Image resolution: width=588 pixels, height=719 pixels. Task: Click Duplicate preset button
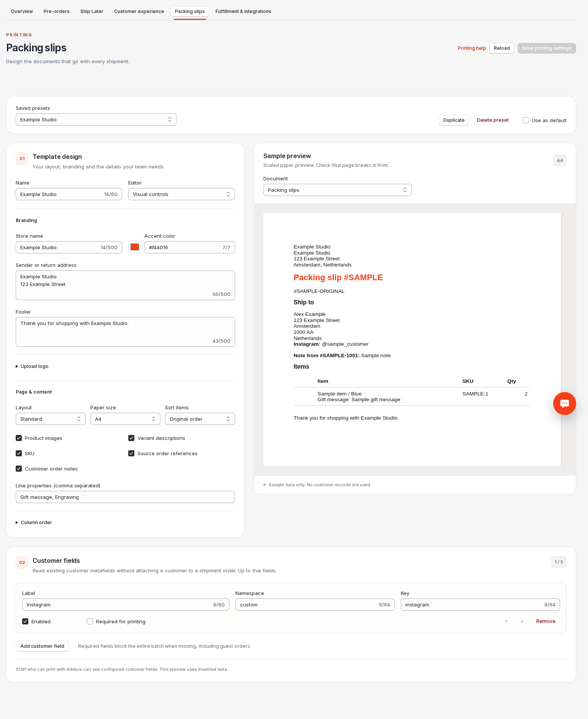[454, 120]
